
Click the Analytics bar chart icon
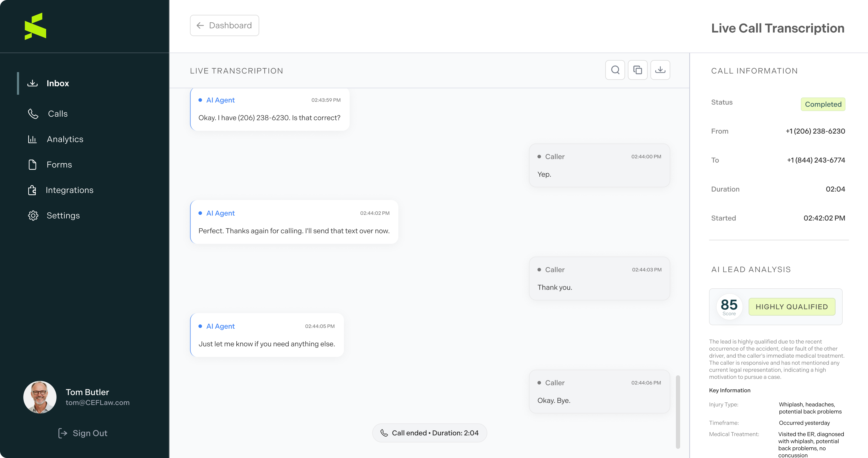[32, 139]
